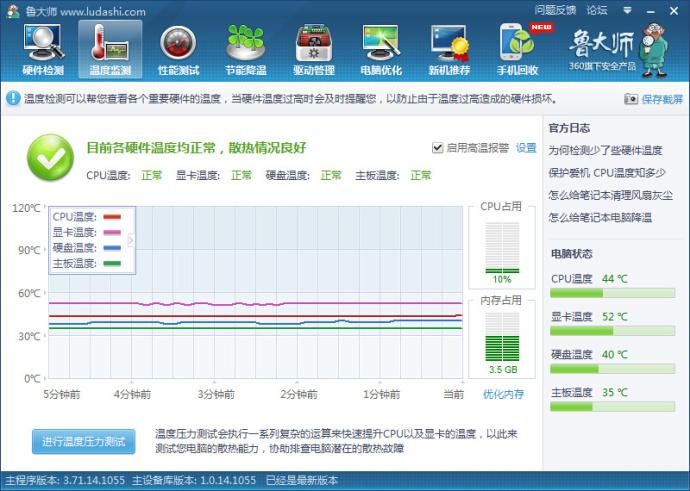Toggle the 启用高温报警 checkbox
The height and width of the screenshot is (491, 690).
coord(437,148)
